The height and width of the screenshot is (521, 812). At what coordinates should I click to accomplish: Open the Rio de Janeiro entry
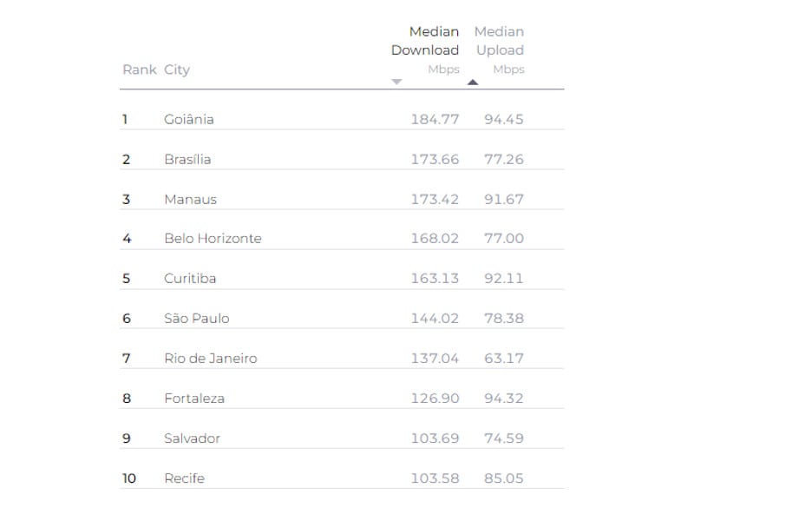[211, 359]
